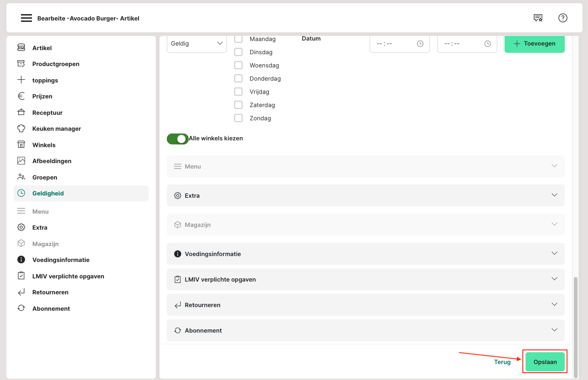Click the clock icon in first time field

click(420, 44)
